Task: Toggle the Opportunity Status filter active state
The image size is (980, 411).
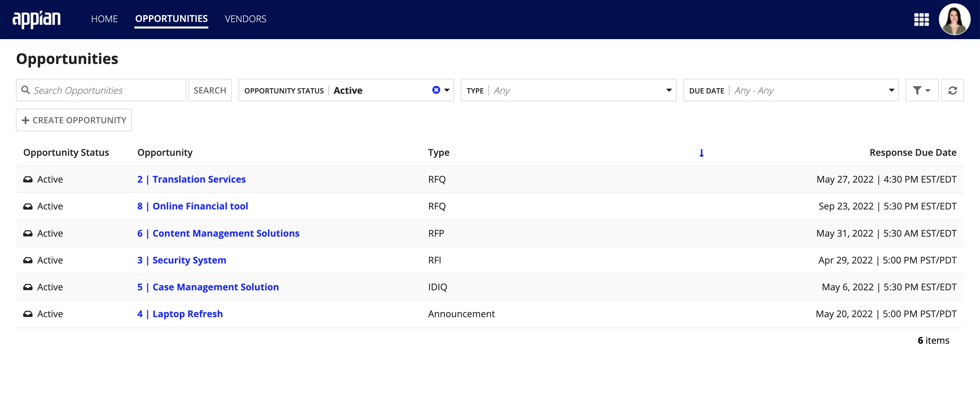Action: 436,90
